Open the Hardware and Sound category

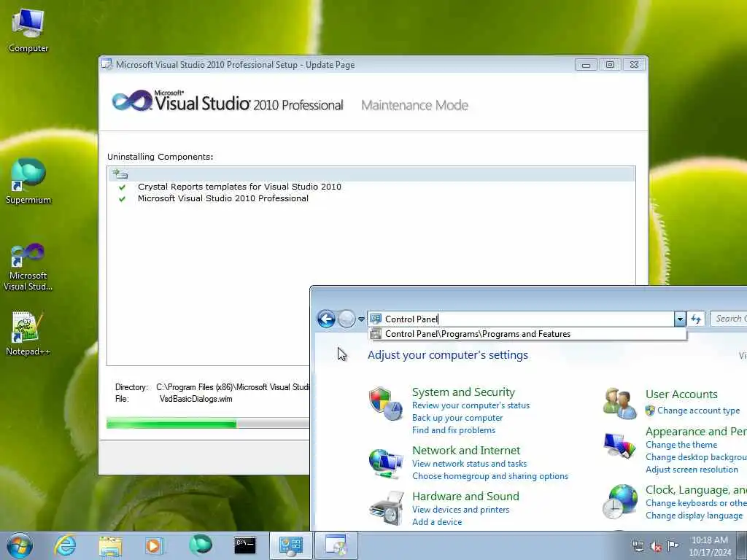point(465,496)
